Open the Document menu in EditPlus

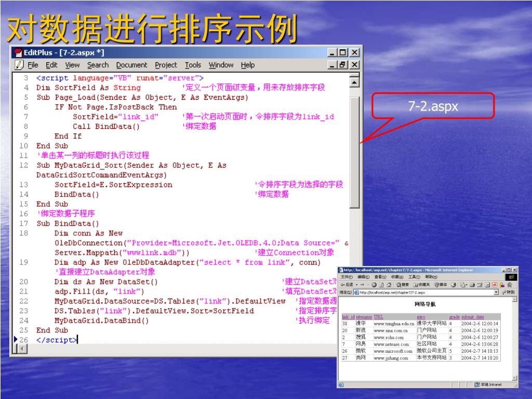131,65
